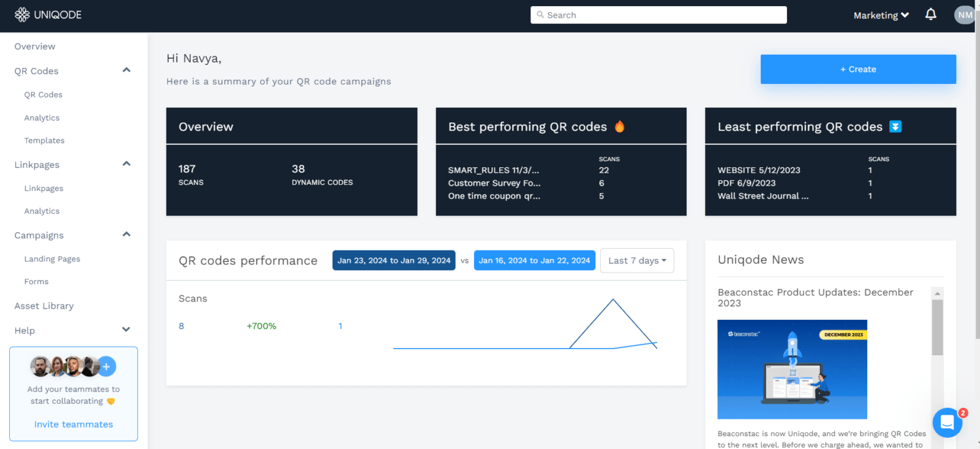Viewport: 980px width, 449px height.
Task: Click the Uniqode News scrollbar thumb
Action: click(937, 327)
